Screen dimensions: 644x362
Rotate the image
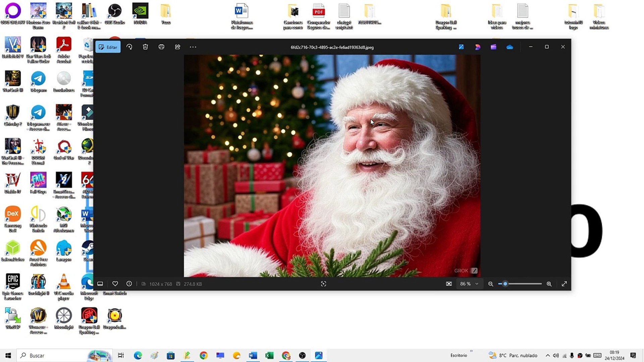[129, 47]
